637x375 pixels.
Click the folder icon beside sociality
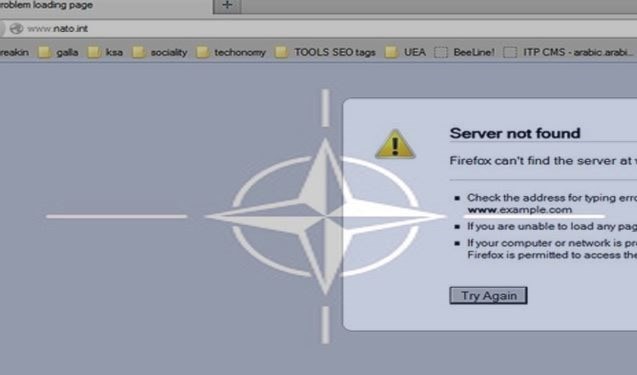[x=139, y=52]
